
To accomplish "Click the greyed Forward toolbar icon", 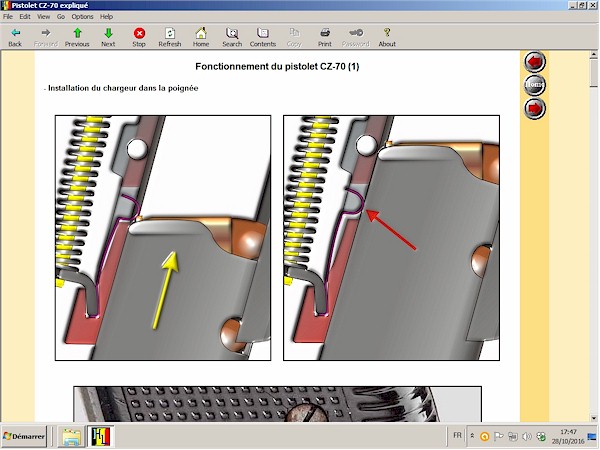I will pyautogui.click(x=46, y=37).
